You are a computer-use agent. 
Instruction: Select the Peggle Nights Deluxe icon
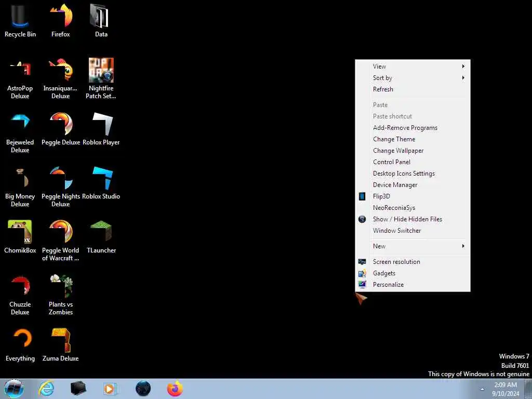coord(61,187)
